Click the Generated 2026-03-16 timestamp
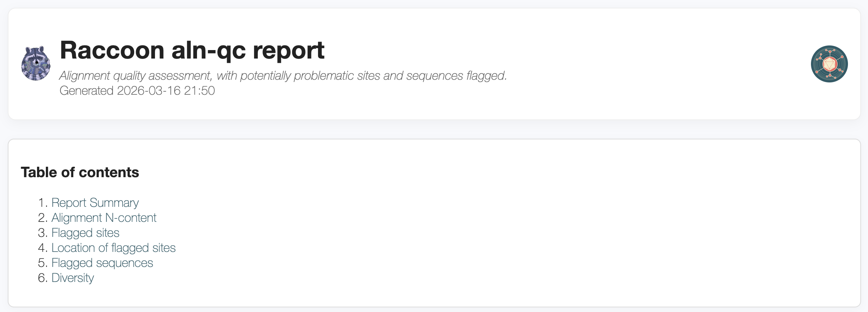Viewport: 868px width, 312px height. click(x=137, y=91)
